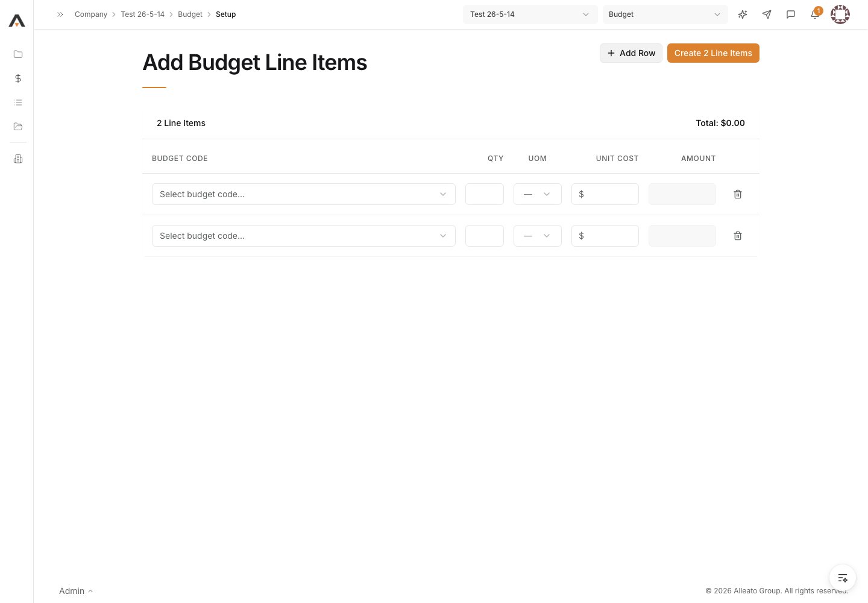Click the 2 Line Items label
The height and width of the screenshot is (603, 868).
pos(181,123)
